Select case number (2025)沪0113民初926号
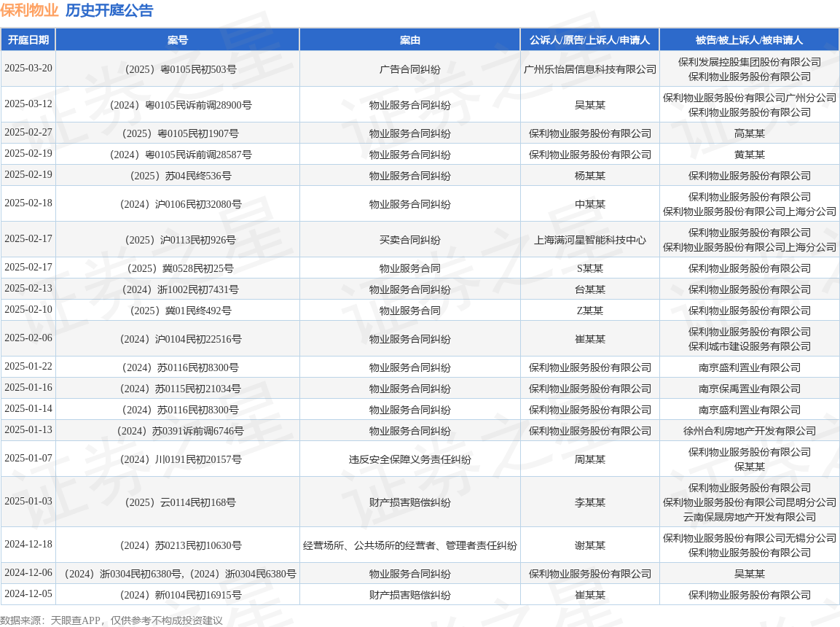 pos(177,240)
